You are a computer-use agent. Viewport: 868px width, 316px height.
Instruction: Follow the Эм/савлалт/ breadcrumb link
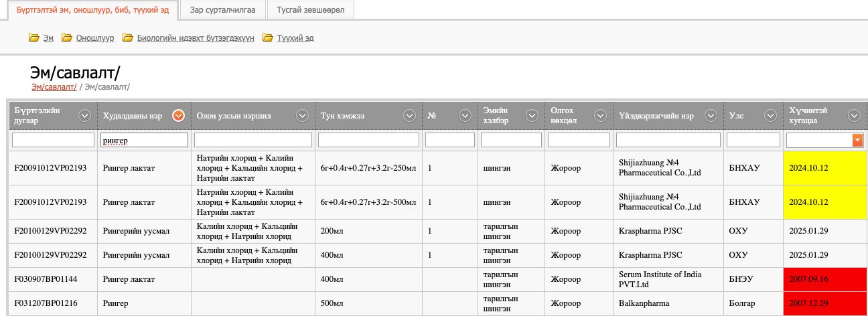pyautogui.click(x=54, y=86)
